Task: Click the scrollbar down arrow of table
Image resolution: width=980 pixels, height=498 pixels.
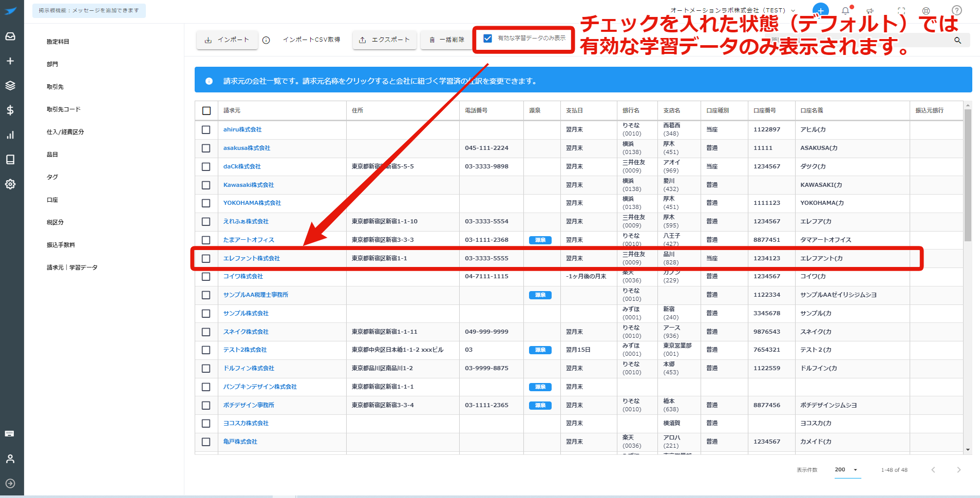Action: [x=968, y=450]
